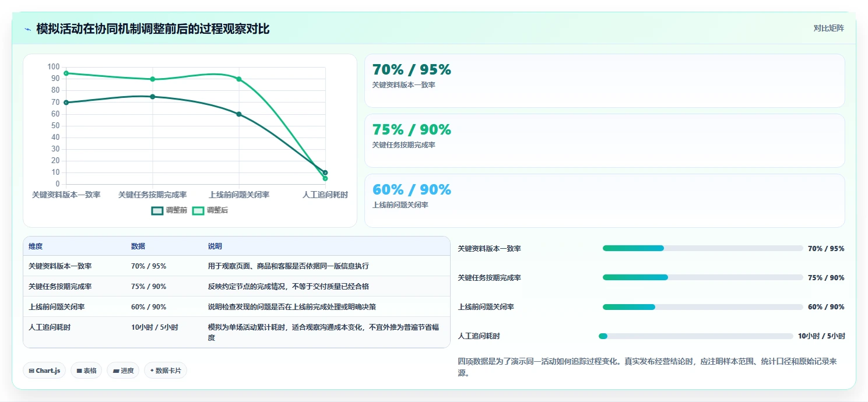Open the 75% / 90% data card
868x402 pixels.
tap(605, 141)
